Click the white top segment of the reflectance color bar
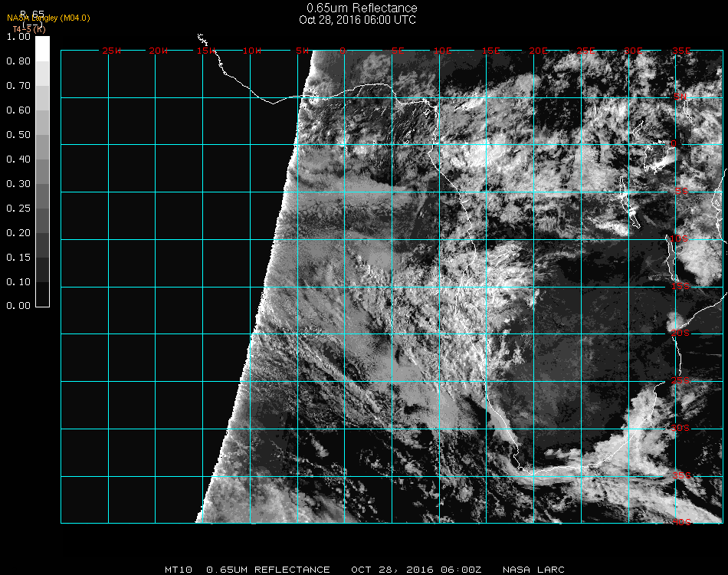The width and height of the screenshot is (728, 575). coord(42,49)
